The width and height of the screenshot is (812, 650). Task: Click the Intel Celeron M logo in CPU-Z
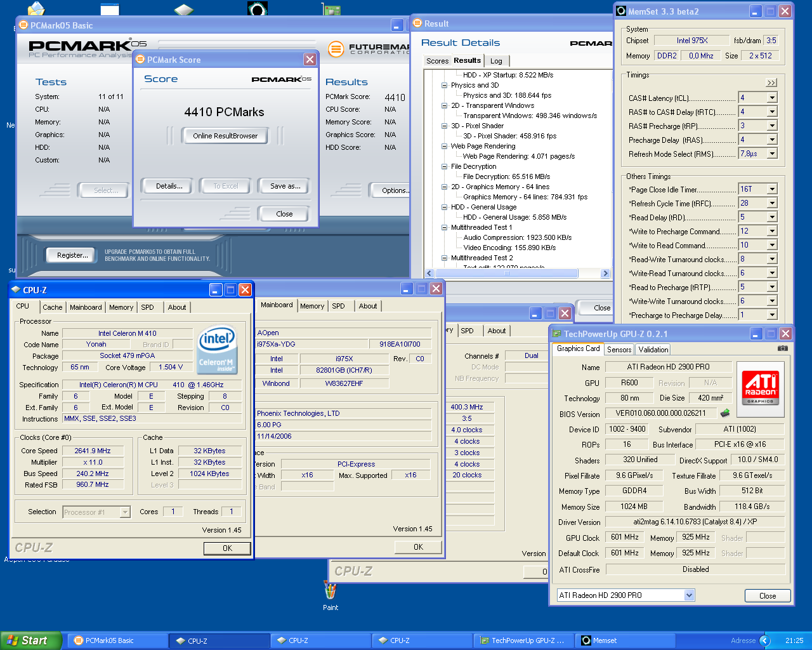pos(217,350)
